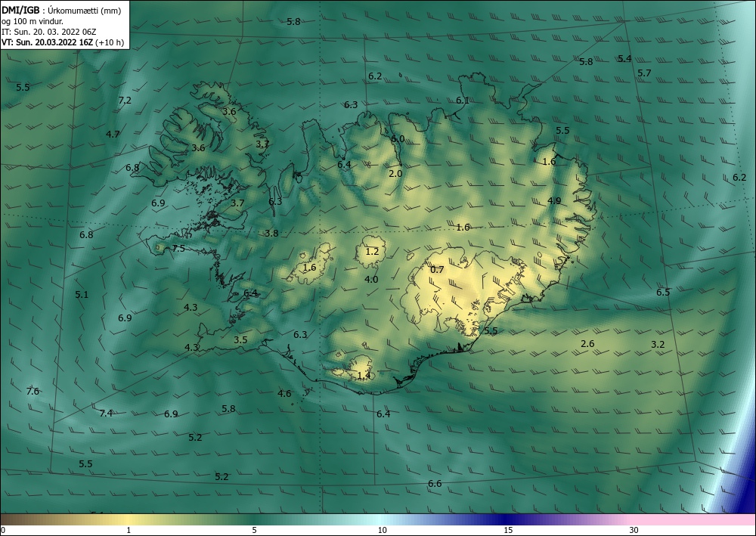This screenshot has width=756, height=536.
Task: Click the 3.5 value on Reykjanes peninsula
Action: [x=240, y=340]
